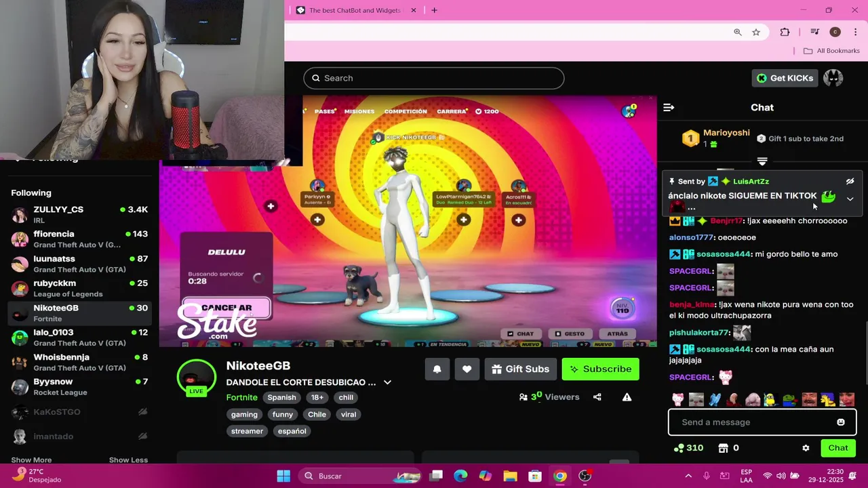Open Chrome extensions puzzle icon

(x=785, y=32)
